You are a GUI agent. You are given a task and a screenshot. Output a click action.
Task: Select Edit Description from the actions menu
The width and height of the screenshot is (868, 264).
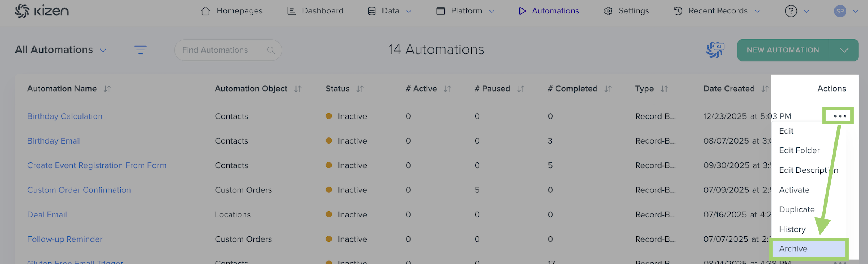[808, 170]
